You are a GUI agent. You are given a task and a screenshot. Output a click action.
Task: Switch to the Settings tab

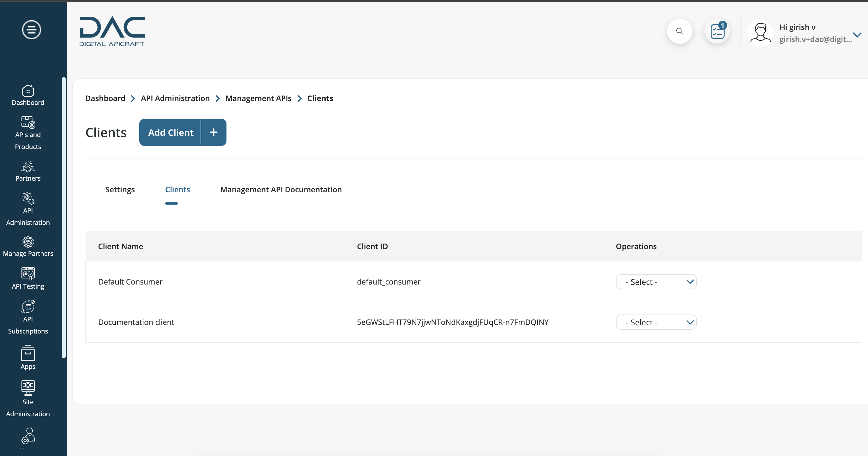tap(120, 189)
